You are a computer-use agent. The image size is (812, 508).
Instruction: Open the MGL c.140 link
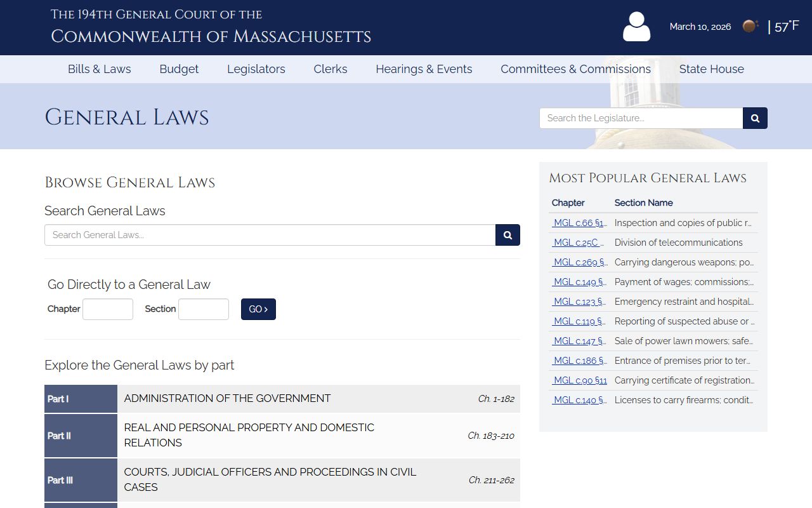[x=579, y=400]
